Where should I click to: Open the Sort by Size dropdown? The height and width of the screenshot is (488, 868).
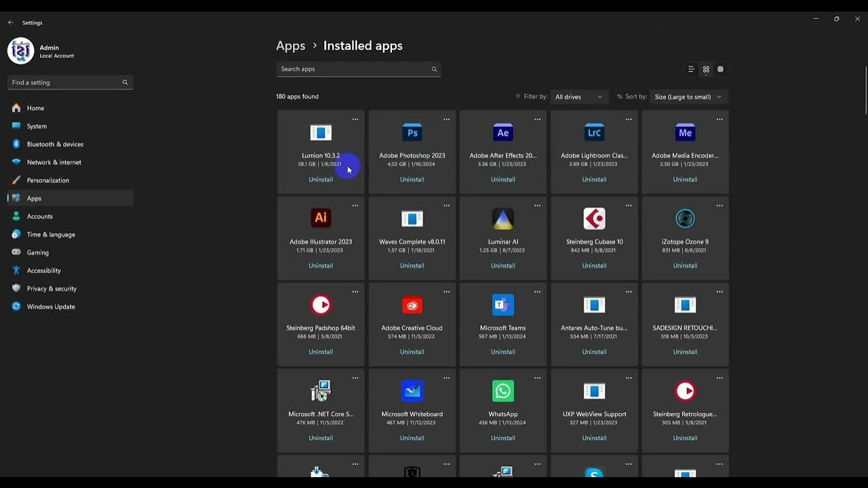pyautogui.click(x=688, y=97)
